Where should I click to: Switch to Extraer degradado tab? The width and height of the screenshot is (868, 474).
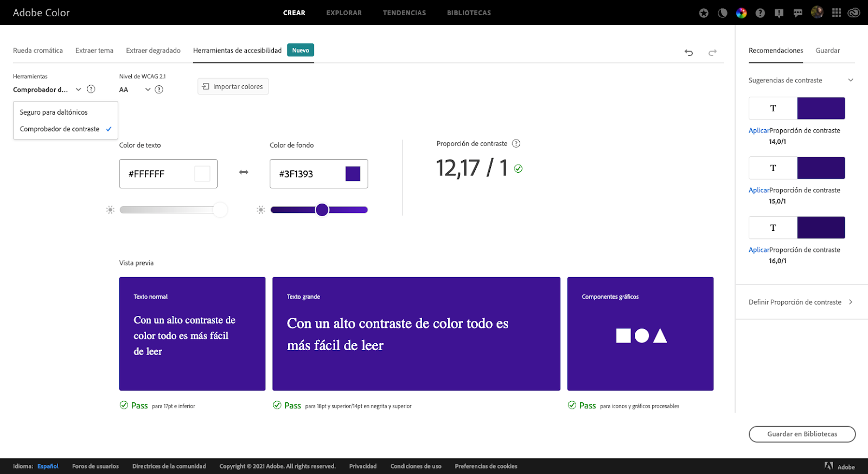tap(153, 50)
